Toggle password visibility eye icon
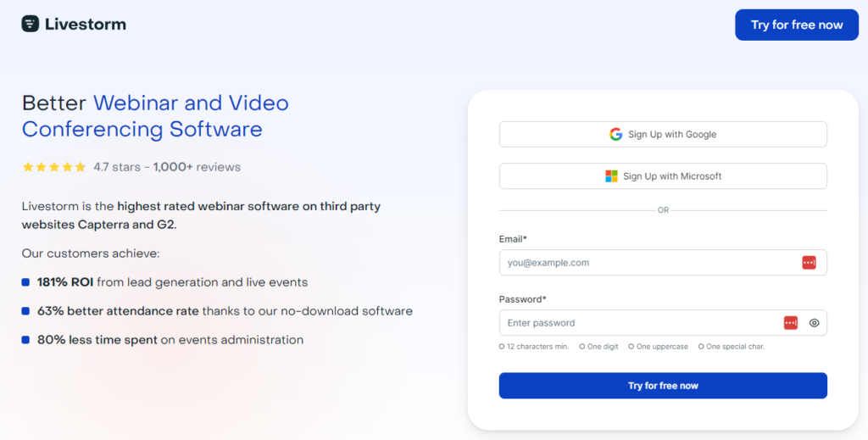The height and width of the screenshot is (440, 868). coord(814,323)
